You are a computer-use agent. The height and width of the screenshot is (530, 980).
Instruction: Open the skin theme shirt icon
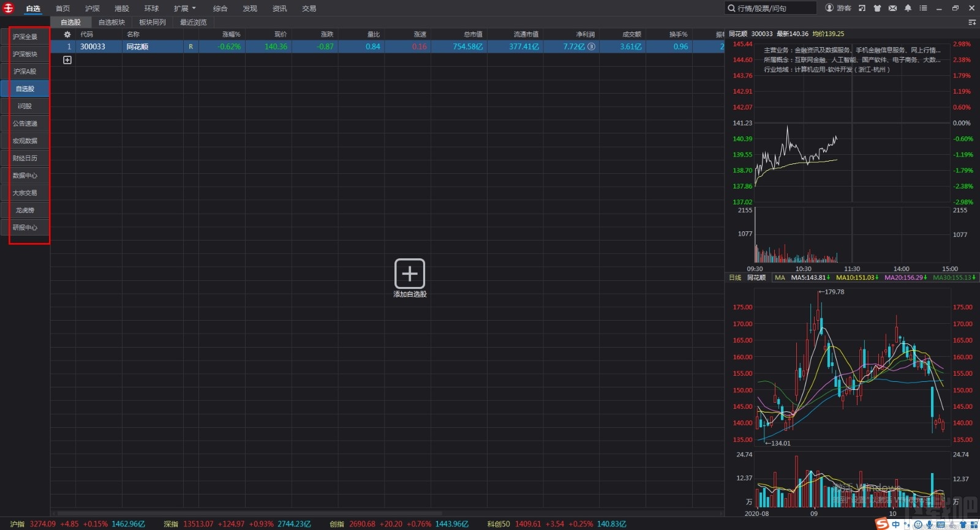tap(877, 8)
